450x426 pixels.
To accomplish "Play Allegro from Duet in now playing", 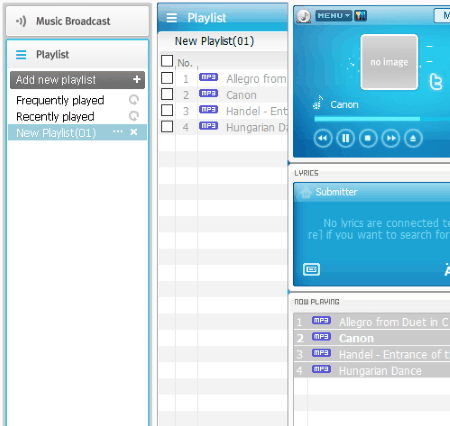I will point(372,322).
